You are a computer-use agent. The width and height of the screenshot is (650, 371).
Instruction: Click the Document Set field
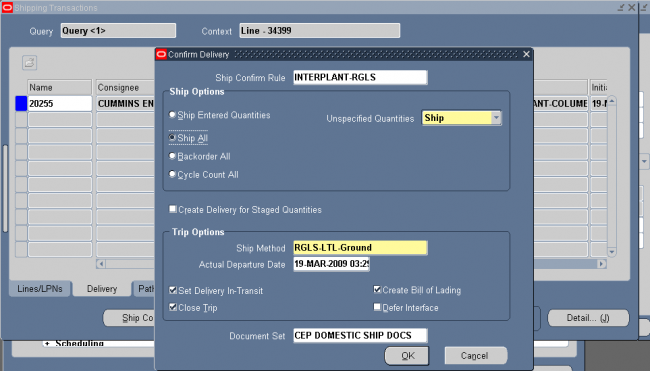click(x=360, y=335)
